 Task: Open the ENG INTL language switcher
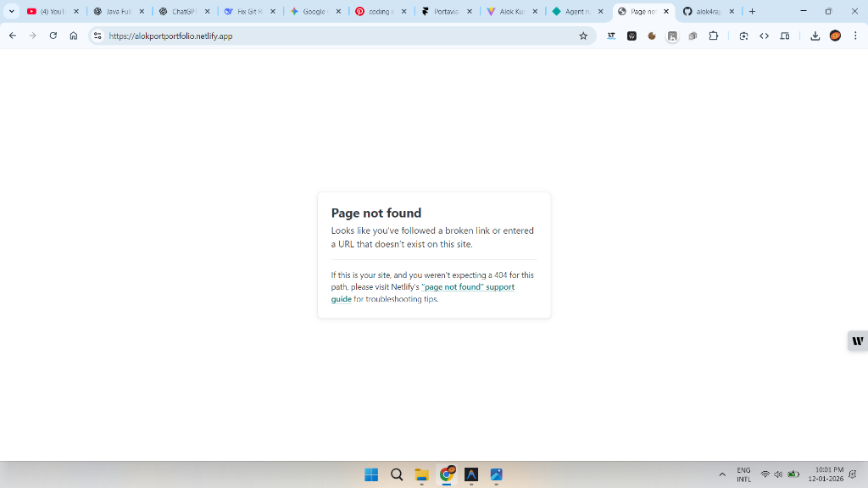click(743, 474)
